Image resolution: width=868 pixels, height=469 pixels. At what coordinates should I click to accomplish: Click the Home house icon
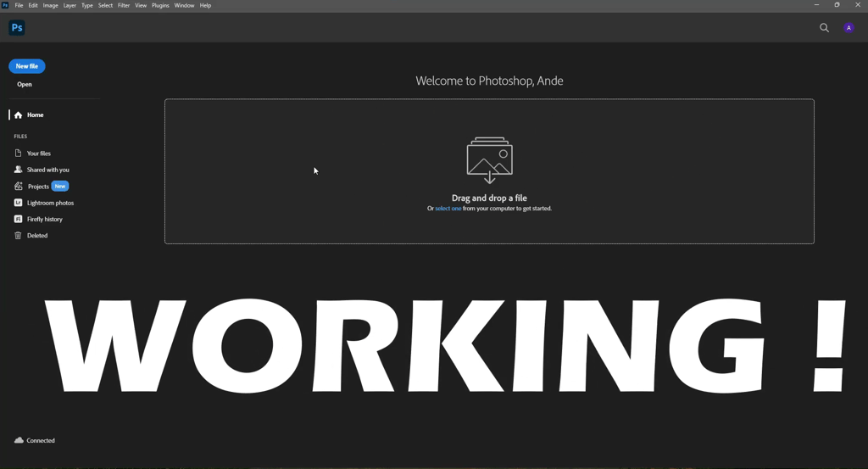coord(19,115)
